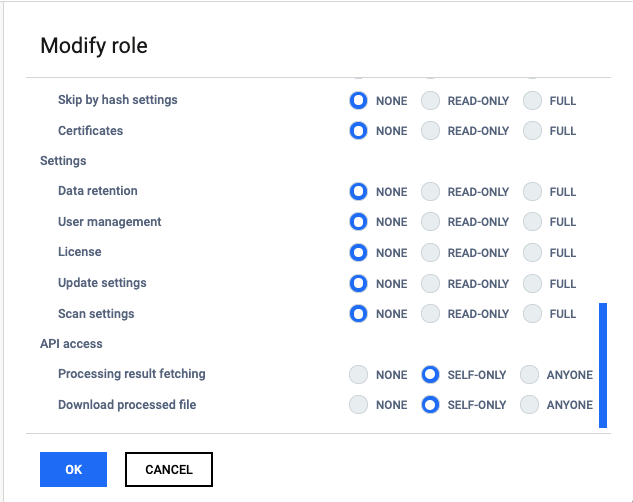Select Read-only for Update settings
Viewport: 633px width, 502px height.
coord(430,283)
